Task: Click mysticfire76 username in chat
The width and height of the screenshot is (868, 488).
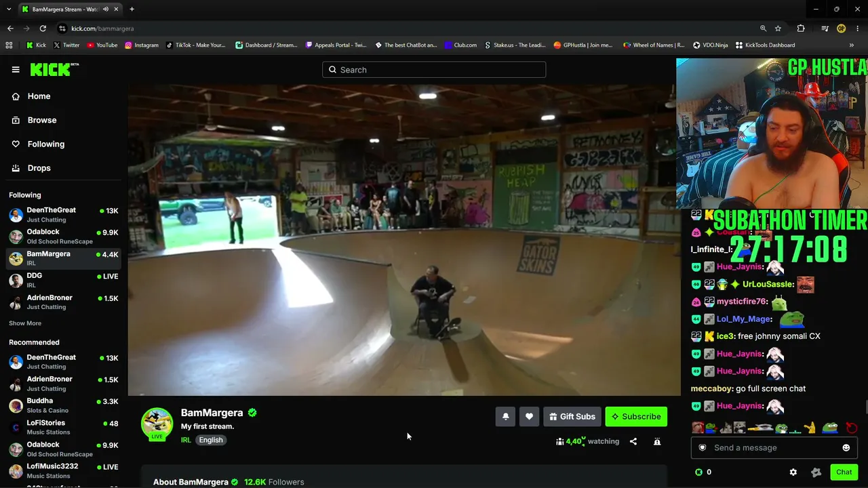Action: point(743,302)
